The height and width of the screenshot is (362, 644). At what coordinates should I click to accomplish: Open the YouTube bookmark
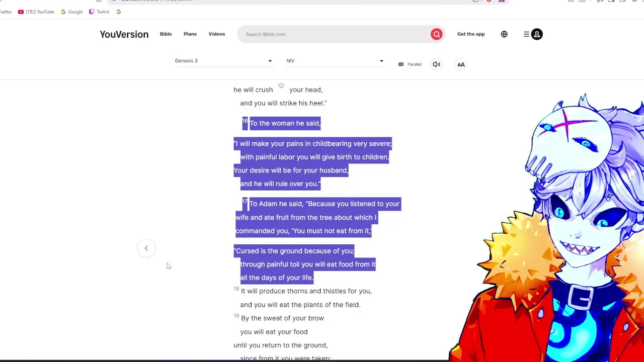coord(36,12)
